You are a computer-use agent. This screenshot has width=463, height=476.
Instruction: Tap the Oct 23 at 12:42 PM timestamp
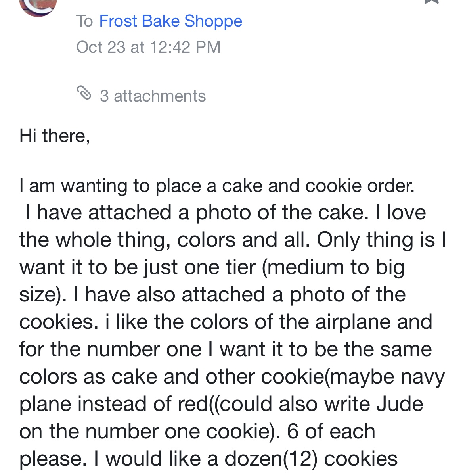coord(148,47)
